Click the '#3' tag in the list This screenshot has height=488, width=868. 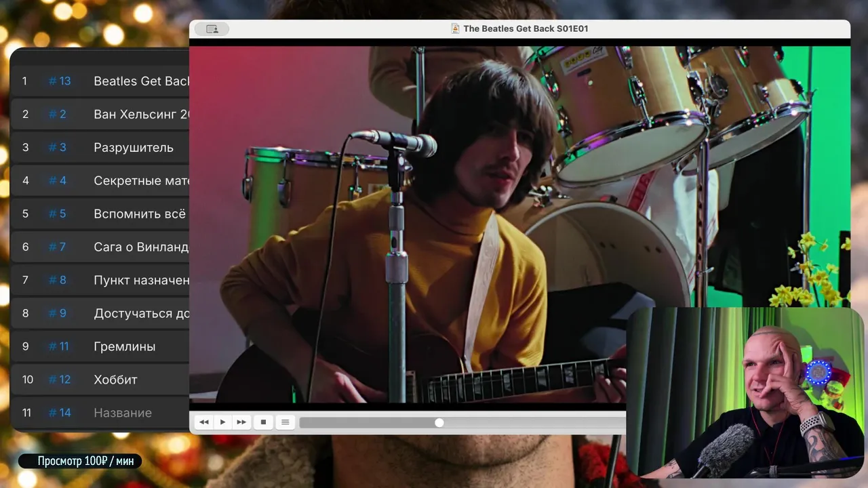tap(58, 147)
